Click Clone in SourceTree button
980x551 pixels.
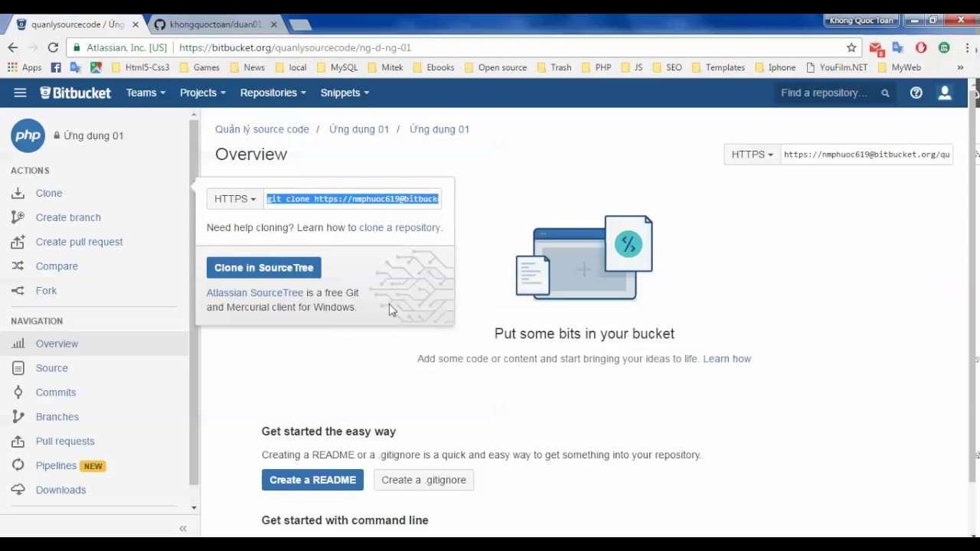point(264,268)
